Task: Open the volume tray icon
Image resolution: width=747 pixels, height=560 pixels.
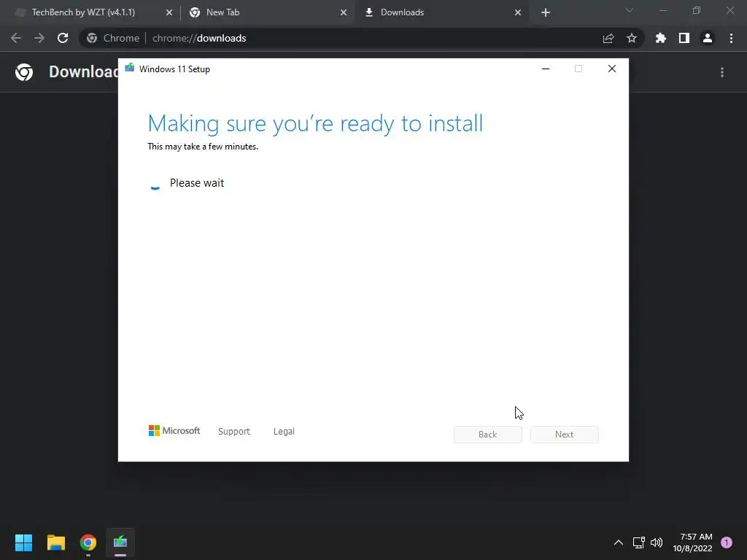Action: [x=657, y=542]
